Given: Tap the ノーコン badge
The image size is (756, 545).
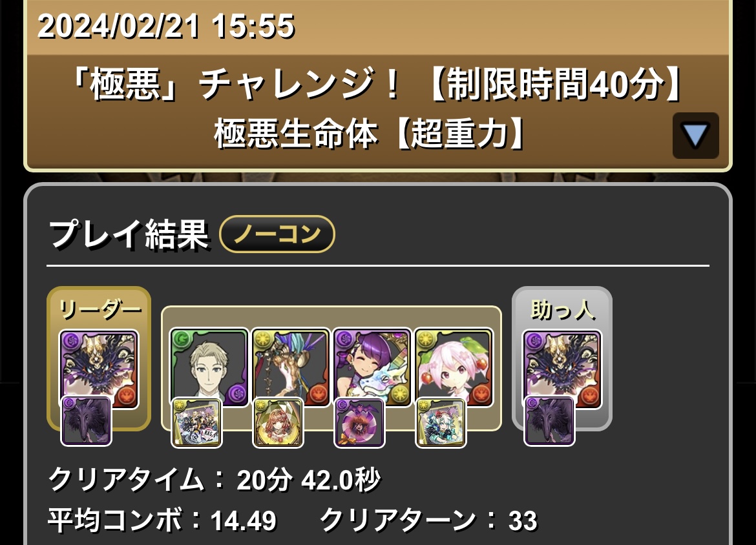Looking at the screenshot, I should pyautogui.click(x=277, y=234).
